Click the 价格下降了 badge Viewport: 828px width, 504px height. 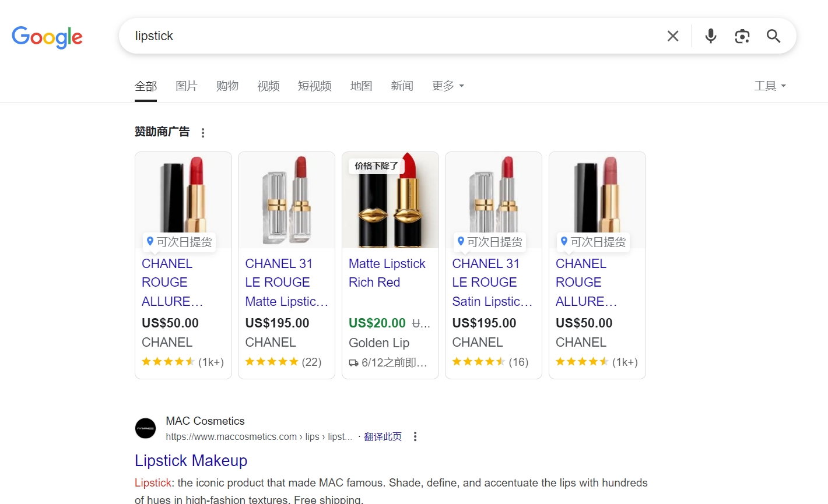coord(377,166)
